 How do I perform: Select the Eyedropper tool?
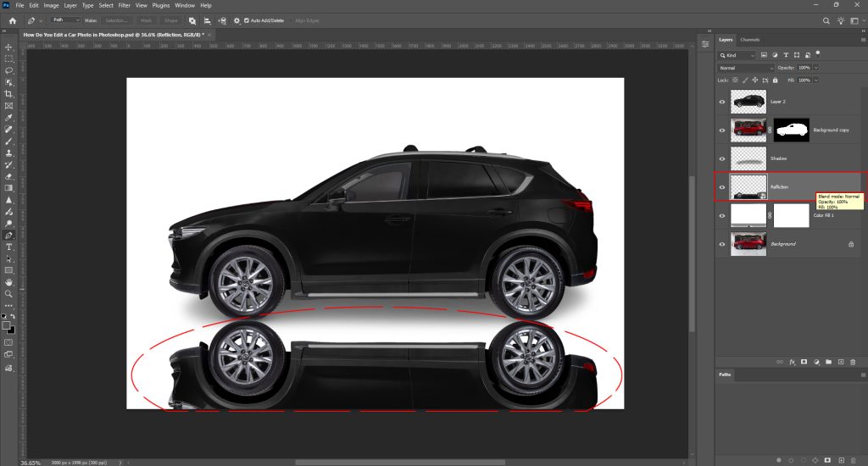point(8,118)
